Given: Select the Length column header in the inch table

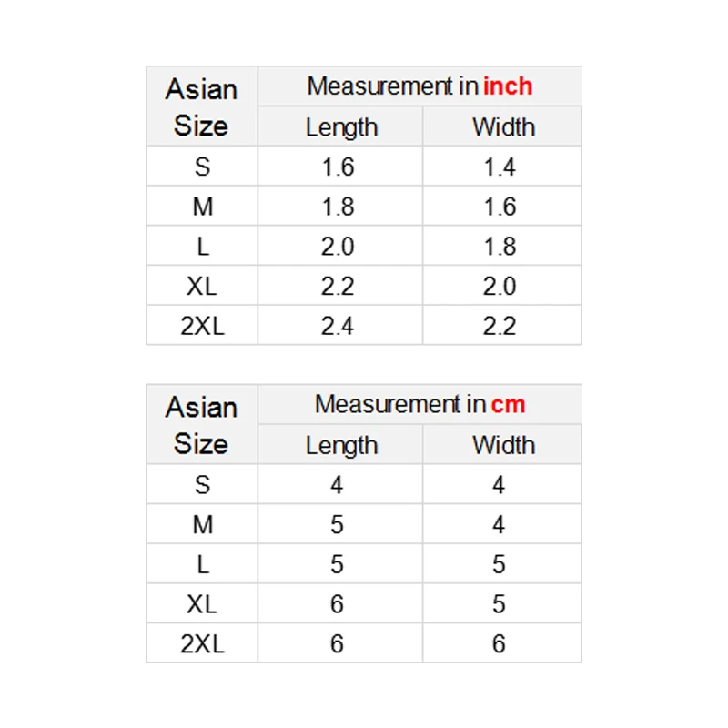Looking at the screenshot, I should click(x=341, y=127).
